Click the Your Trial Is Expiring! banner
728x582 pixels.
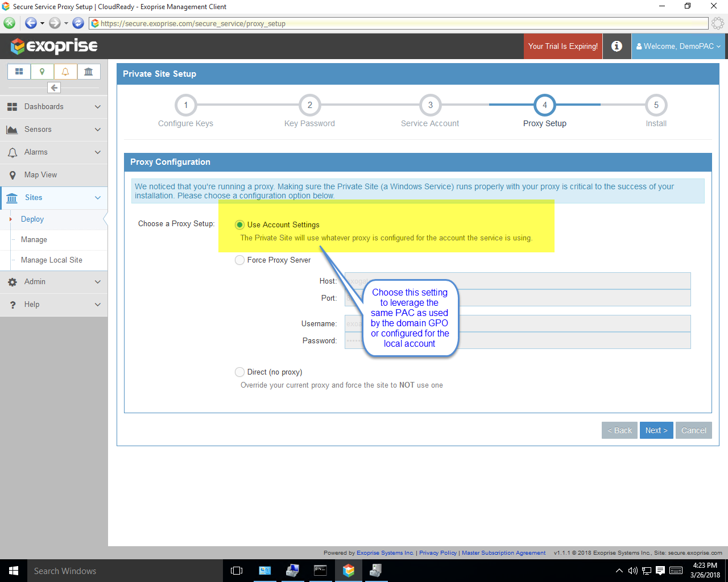pos(563,46)
